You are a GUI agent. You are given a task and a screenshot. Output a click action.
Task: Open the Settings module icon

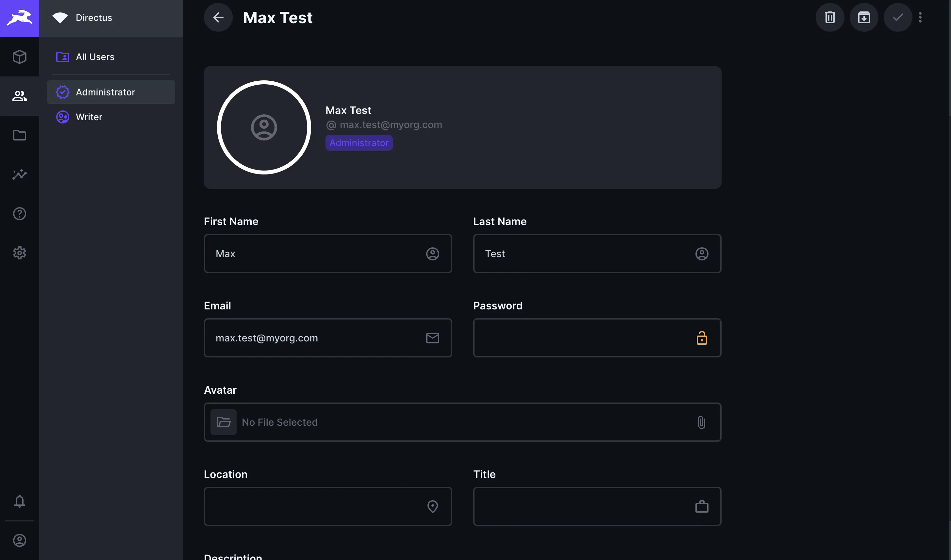(20, 253)
